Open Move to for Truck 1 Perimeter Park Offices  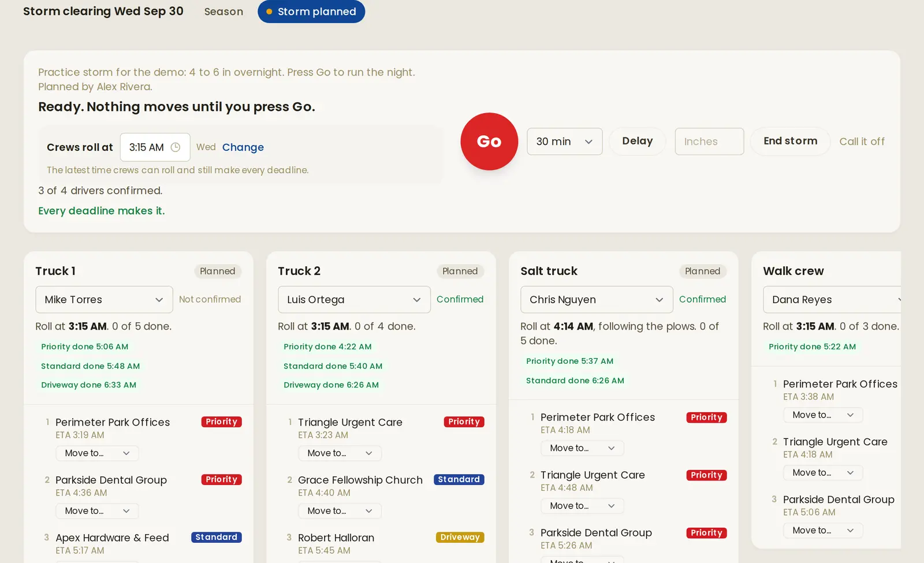point(97,453)
